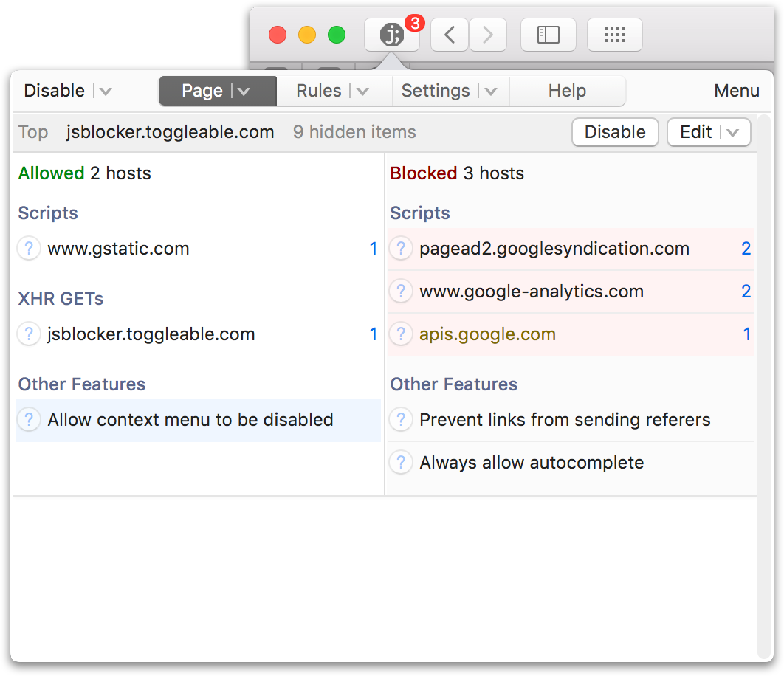Viewport: 784px width, 676px height.
Task: Open the Menu link
Action: tap(737, 91)
